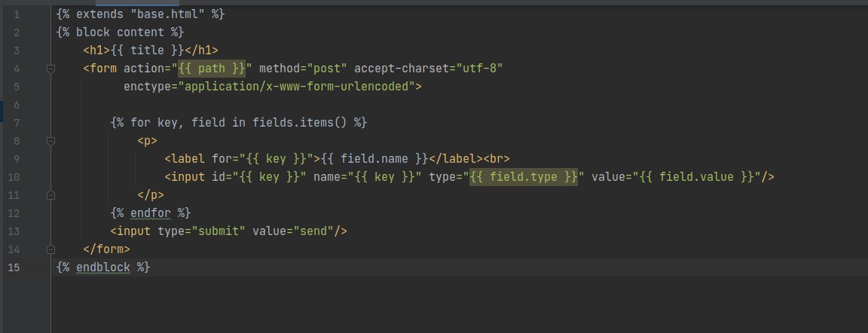The image size is (868, 333).
Task: Click line number 13 in the gutter
Action: pyautogui.click(x=14, y=231)
